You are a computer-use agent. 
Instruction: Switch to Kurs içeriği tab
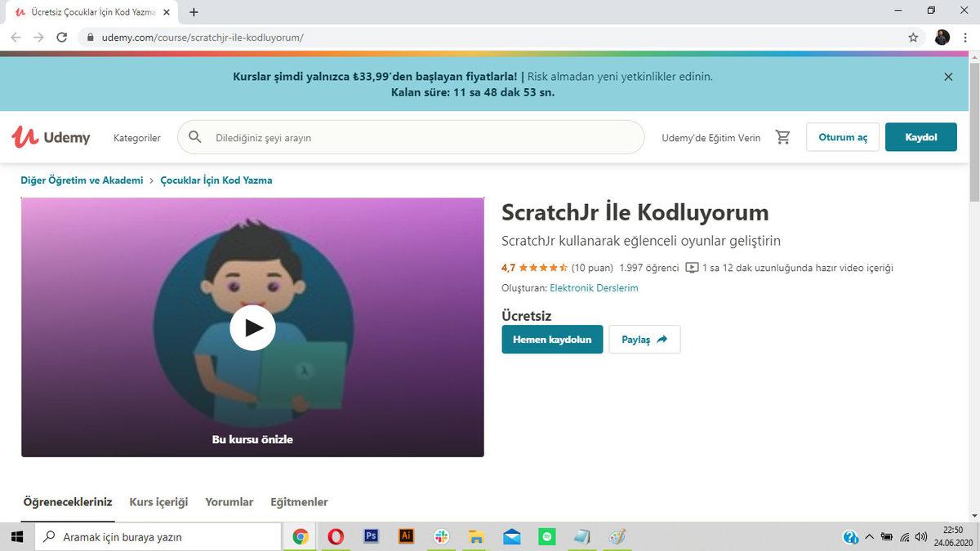[x=158, y=502]
